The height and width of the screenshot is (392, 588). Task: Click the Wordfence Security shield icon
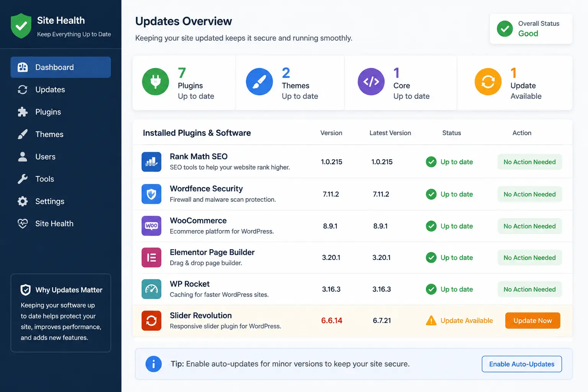coord(151,194)
